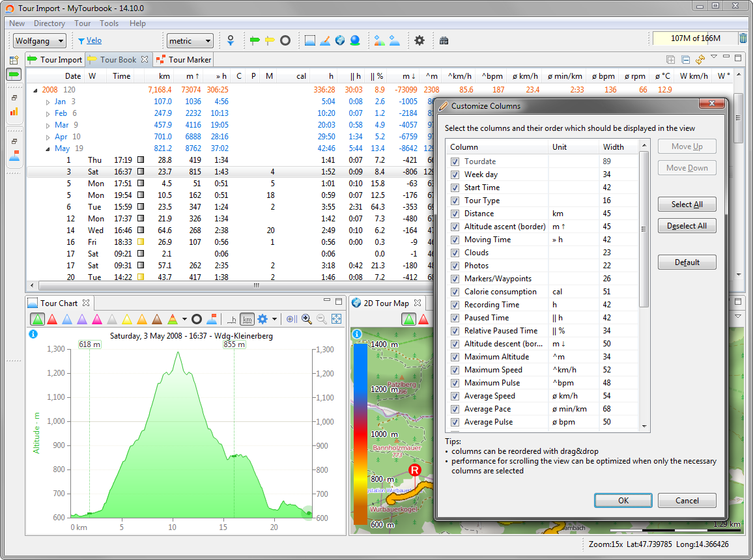
Task: Click the Deselect All button
Action: tap(687, 226)
